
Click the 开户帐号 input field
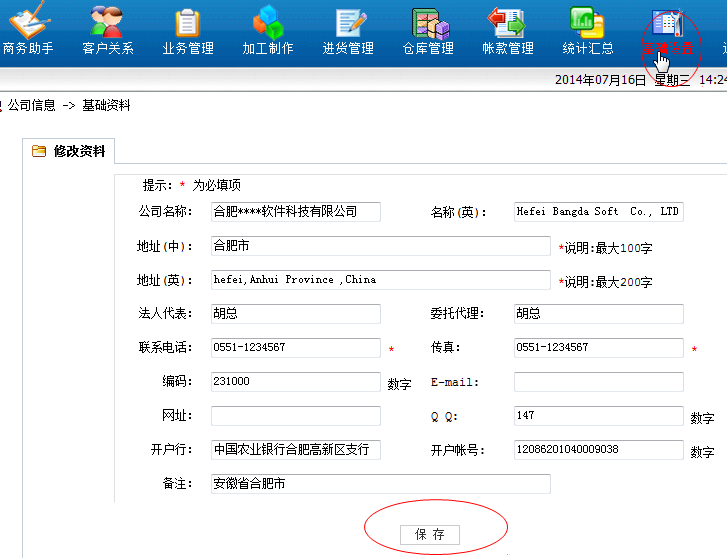click(x=599, y=449)
